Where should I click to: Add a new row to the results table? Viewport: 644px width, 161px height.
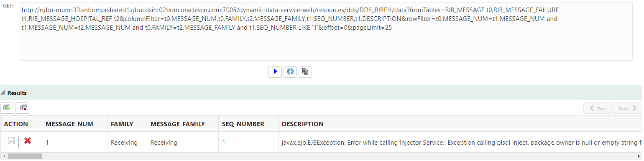click(7, 108)
